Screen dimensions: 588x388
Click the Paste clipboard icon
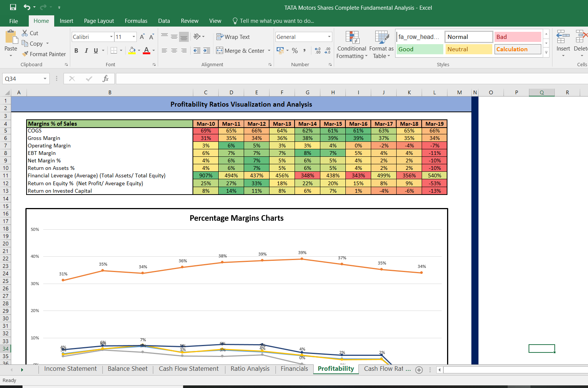(x=11, y=37)
